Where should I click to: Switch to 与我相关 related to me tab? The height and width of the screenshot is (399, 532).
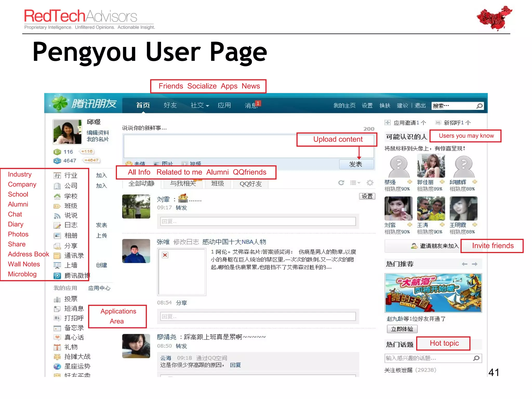click(x=183, y=184)
